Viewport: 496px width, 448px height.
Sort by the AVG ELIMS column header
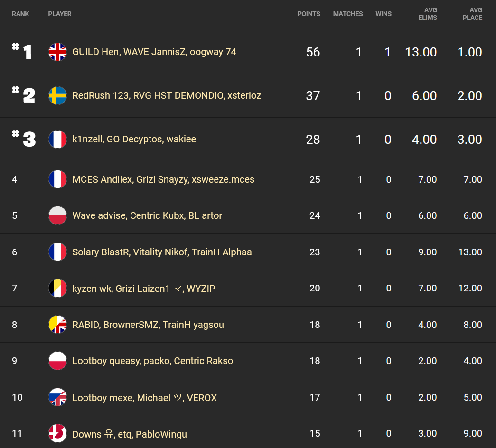pyautogui.click(x=430, y=14)
